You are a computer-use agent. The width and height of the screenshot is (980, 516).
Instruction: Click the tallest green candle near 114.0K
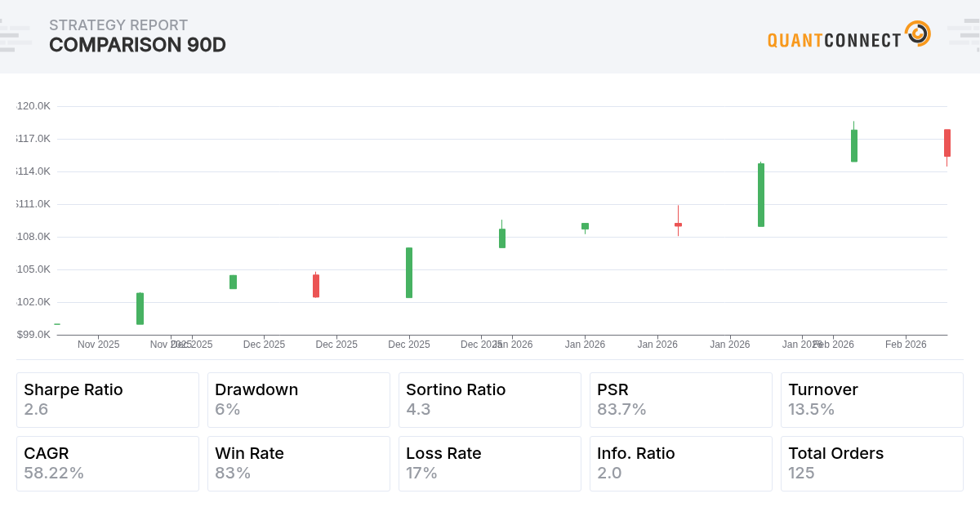761,195
